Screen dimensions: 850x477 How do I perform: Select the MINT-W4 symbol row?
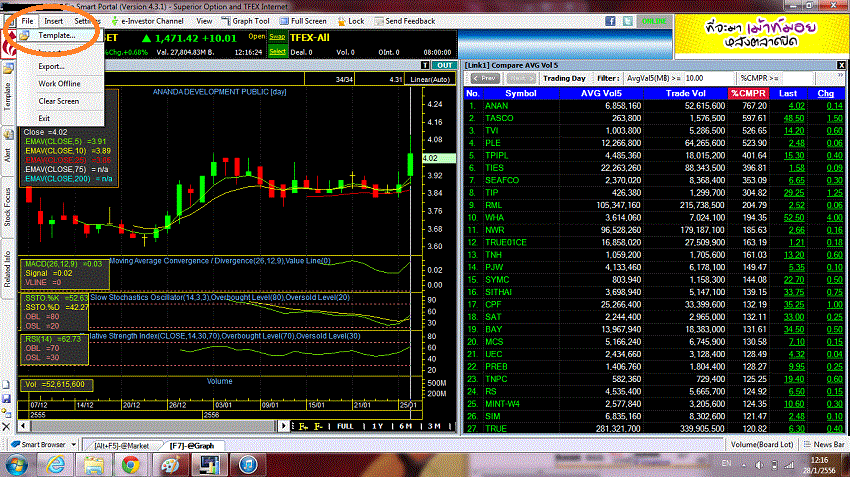tap(654, 404)
